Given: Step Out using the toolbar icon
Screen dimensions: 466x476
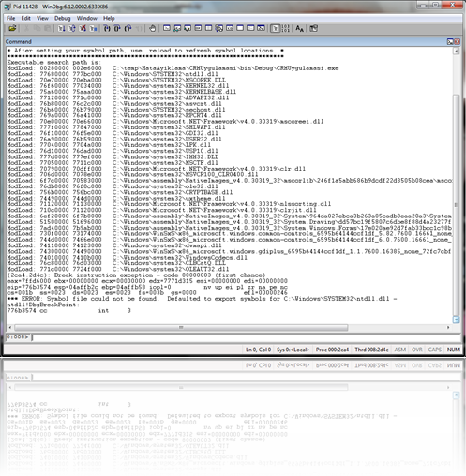Looking at the screenshot, I should tap(128, 28).
